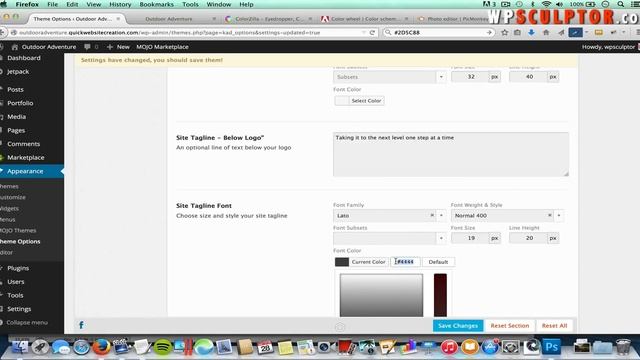Open the File menu
Screen dimensions: 640x360
[x=53, y=4]
